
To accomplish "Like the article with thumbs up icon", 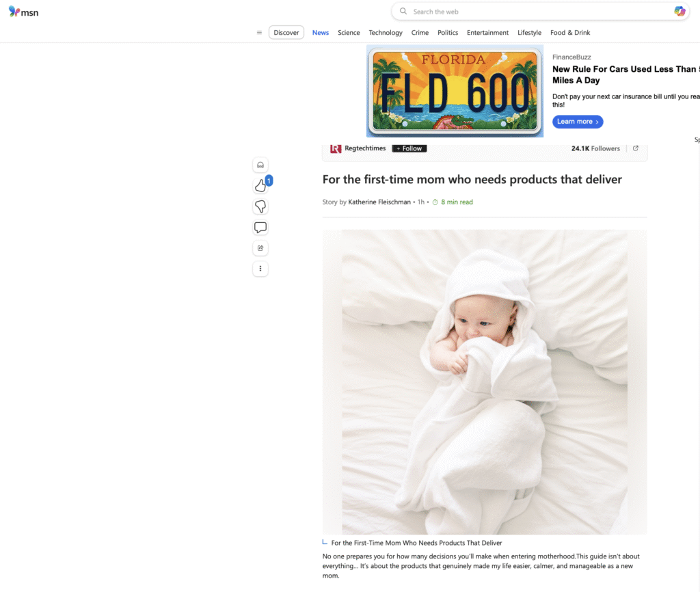I will [x=260, y=186].
